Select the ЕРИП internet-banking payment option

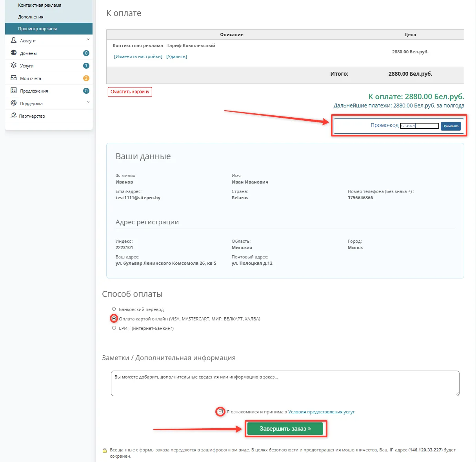(x=114, y=328)
